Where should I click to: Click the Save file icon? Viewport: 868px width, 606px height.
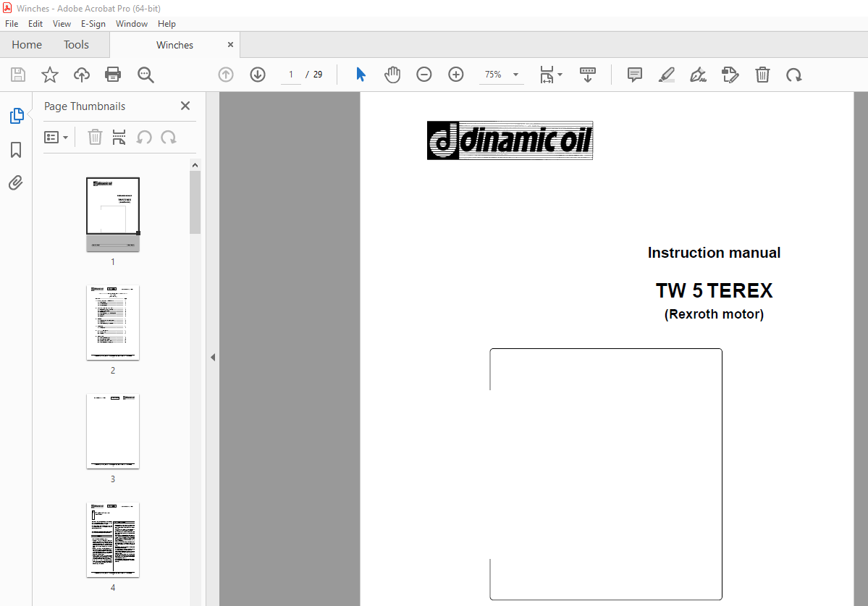[17, 75]
